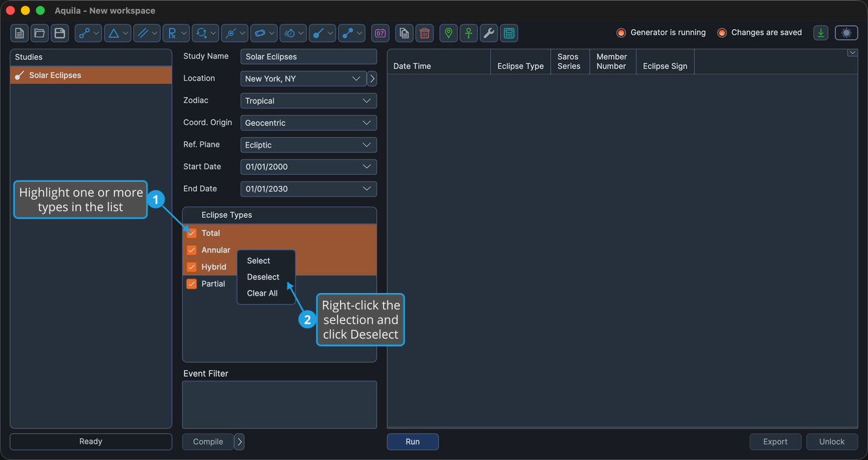Click into the Study Name input field
This screenshot has width=868, height=460.
308,57
